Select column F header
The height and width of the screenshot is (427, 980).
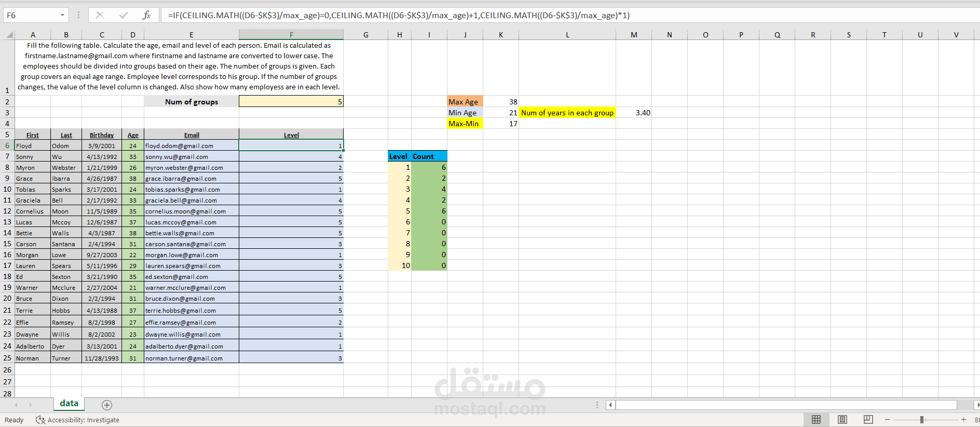291,35
